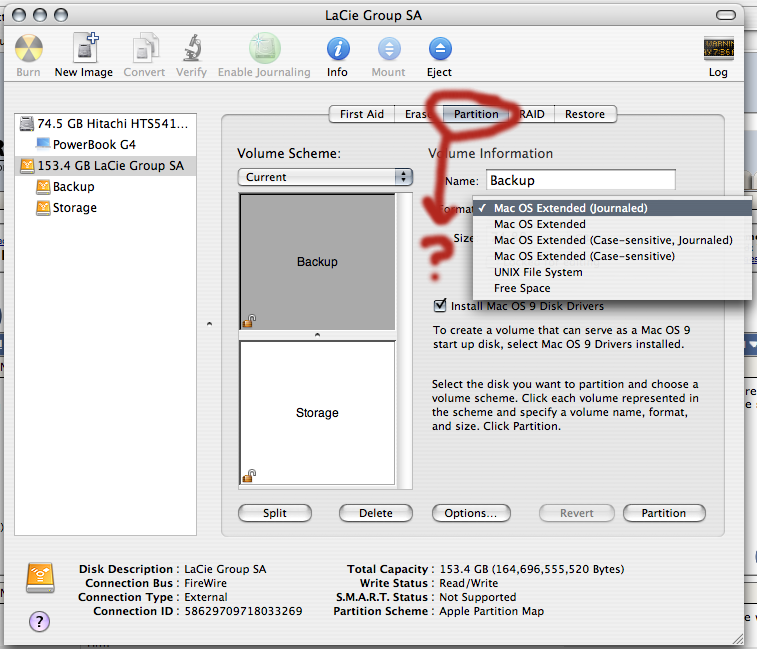Image resolution: width=757 pixels, height=649 pixels.
Task: Switch to the Erase tab
Action: (x=416, y=114)
